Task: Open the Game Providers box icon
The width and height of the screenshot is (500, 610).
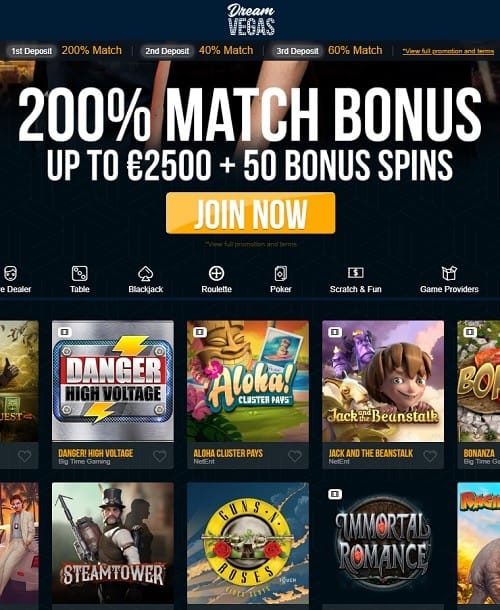Action: coord(449,273)
